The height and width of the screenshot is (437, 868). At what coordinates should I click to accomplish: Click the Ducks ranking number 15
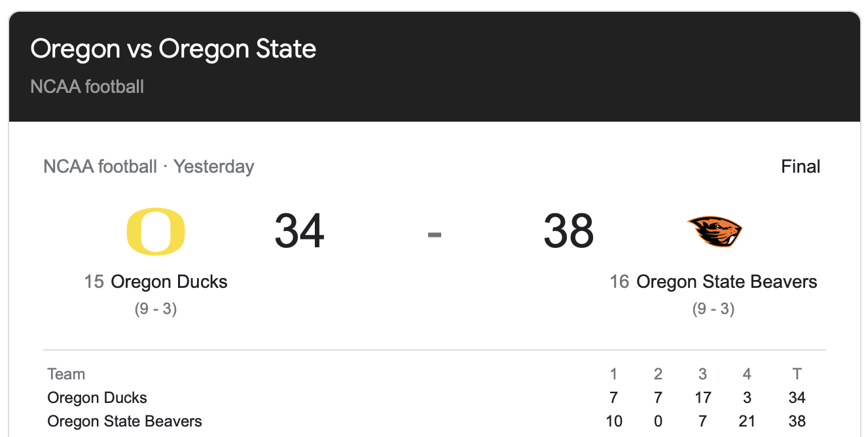point(94,282)
